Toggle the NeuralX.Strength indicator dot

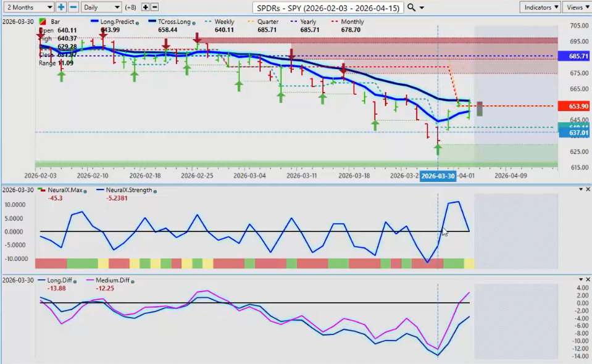154,191
